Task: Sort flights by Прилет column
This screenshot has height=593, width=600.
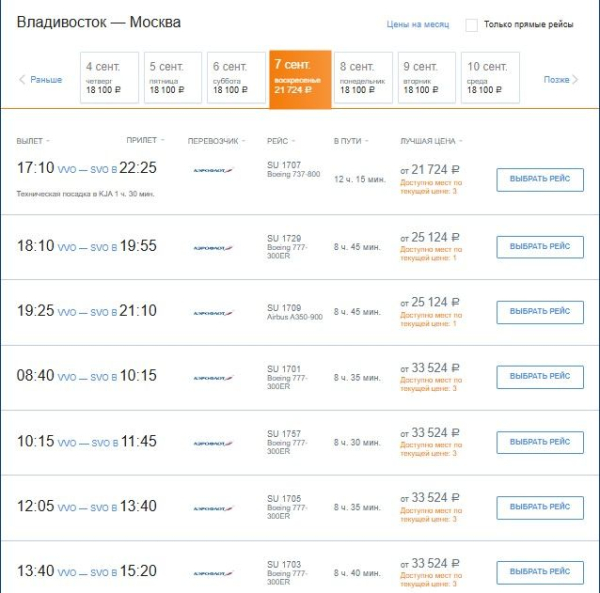Action: click(145, 141)
